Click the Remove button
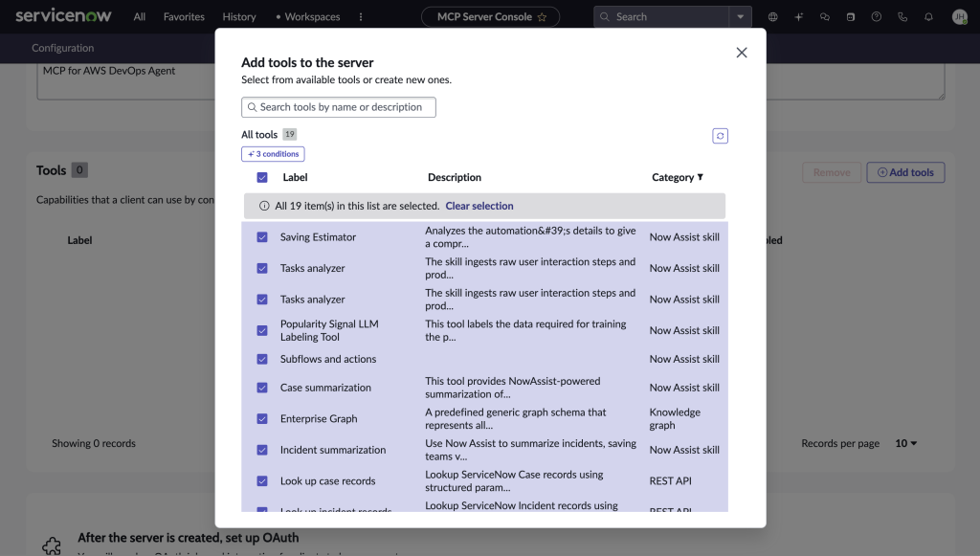The height and width of the screenshot is (556, 980). pos(832,172)
